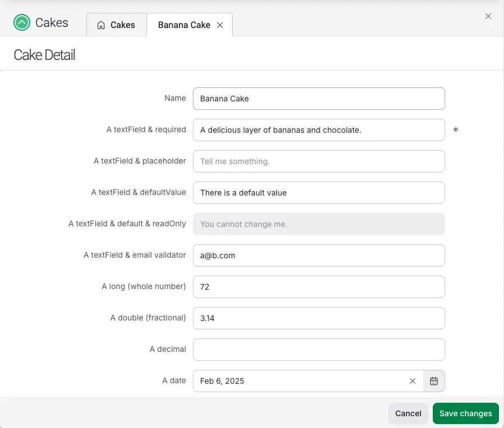Click the Name input containing Banana Cake
The image size is (504, 428).
(x=318, y=99)
